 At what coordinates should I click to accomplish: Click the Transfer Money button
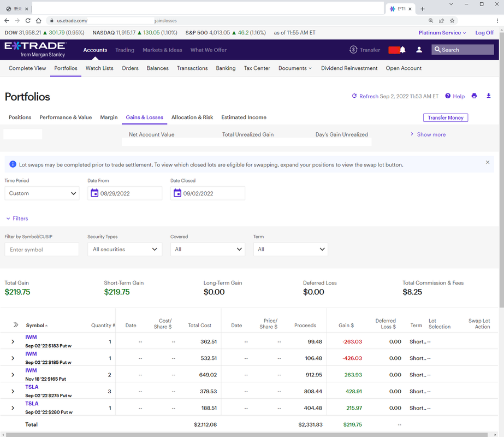click(x=446, y=117)
